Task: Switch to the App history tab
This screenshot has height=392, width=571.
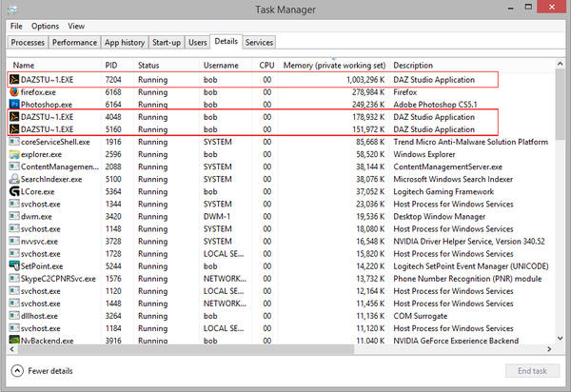Action: pyautogui.click(x=125, y=43)
